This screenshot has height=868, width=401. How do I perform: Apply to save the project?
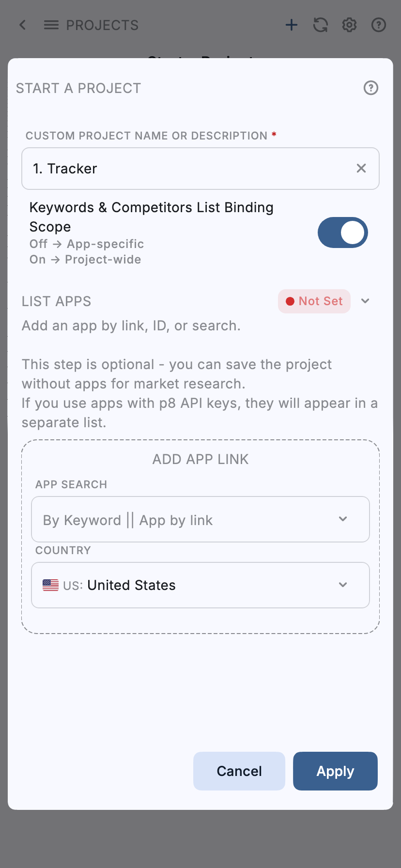(335, 771)
